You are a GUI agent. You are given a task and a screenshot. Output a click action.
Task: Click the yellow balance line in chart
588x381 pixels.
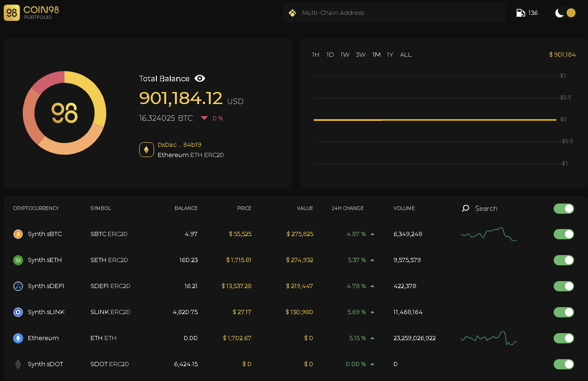click(x=435, y=120)
